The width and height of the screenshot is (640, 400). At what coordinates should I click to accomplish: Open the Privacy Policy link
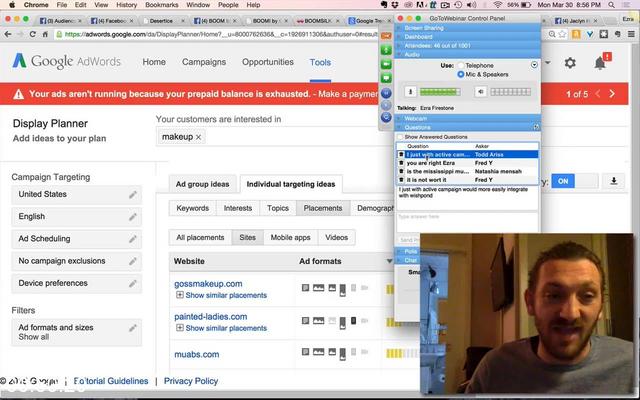click(191, 381)
